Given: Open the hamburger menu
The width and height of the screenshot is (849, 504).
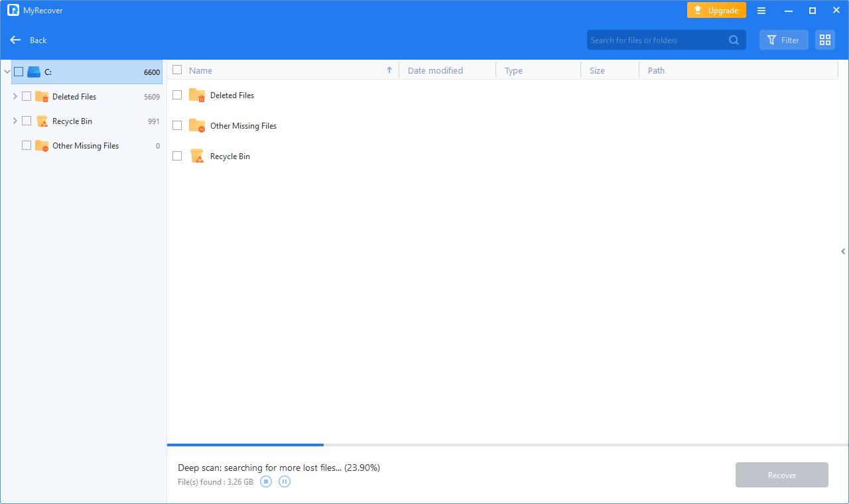Looking at the screenshot, I should click(x=761, y=11).
